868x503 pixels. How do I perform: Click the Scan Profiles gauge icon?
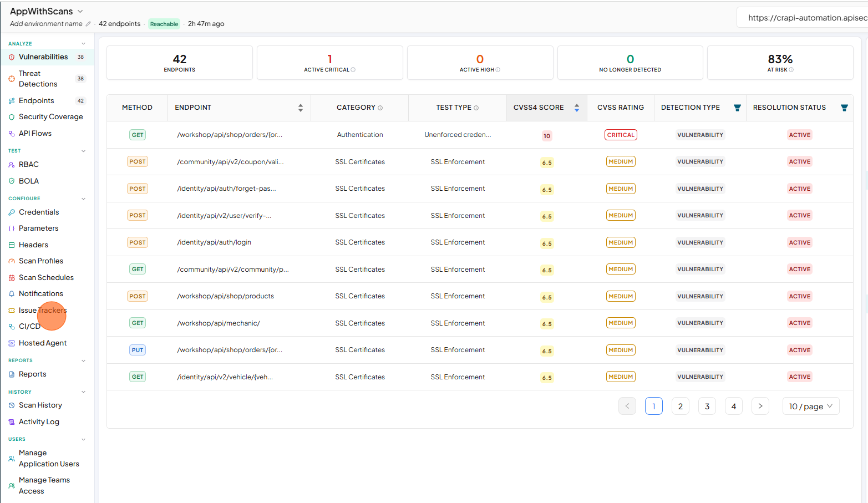(x=12, y=261)
